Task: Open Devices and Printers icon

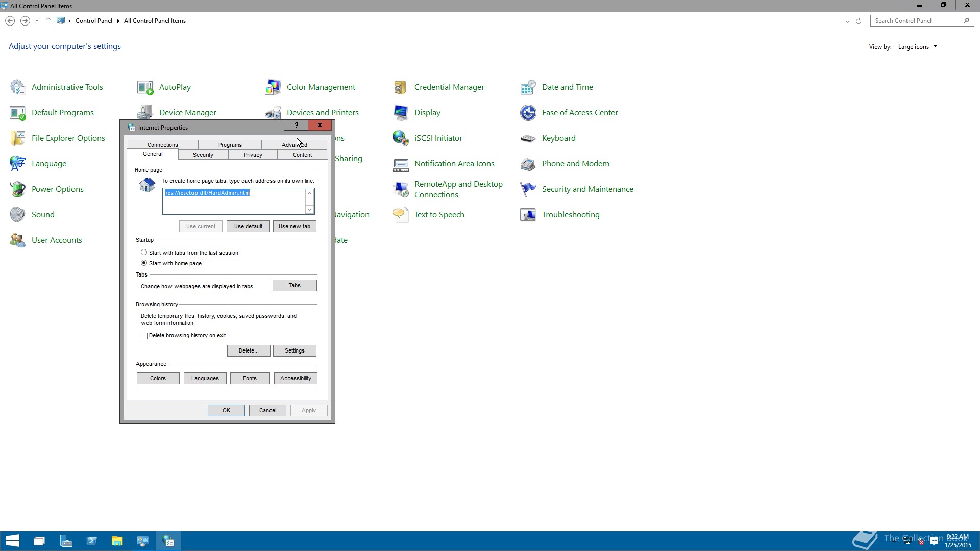Action: point(273,112)
